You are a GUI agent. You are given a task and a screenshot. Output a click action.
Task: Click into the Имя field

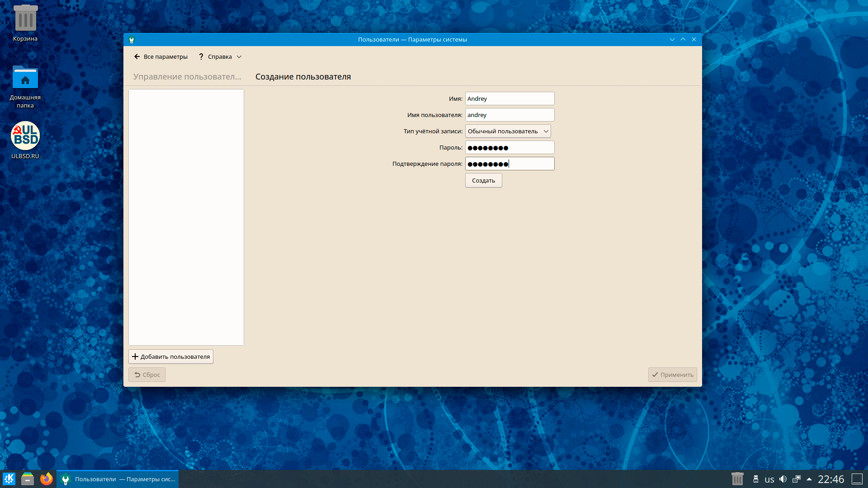[x=509, y=99]
